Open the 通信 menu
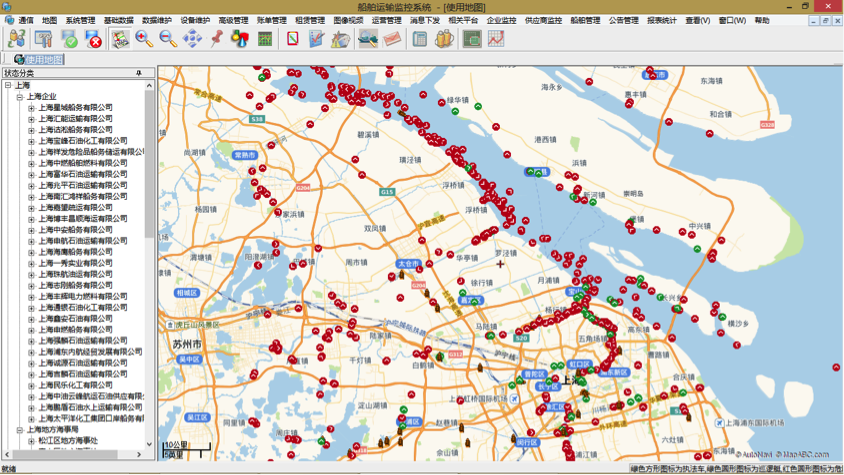 (26, 20)
